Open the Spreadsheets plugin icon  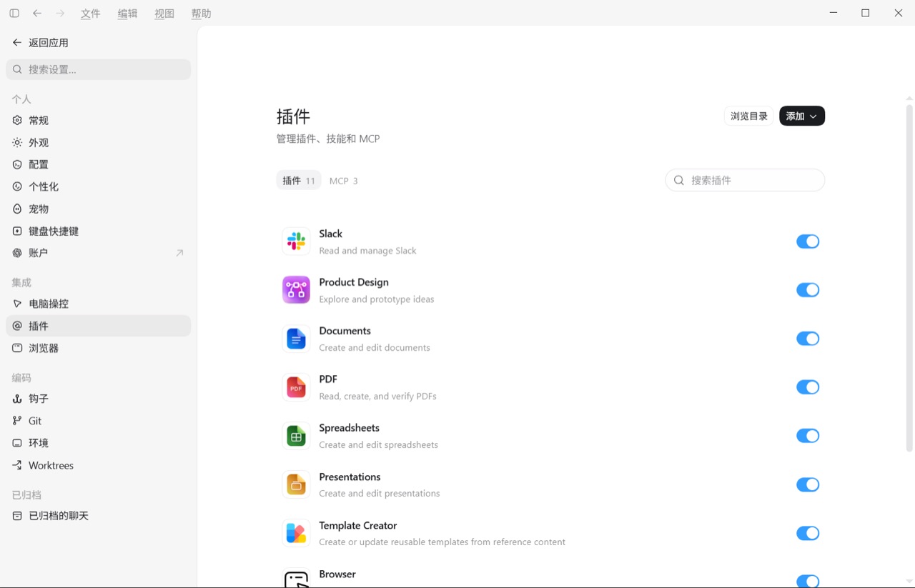[296, 436]
